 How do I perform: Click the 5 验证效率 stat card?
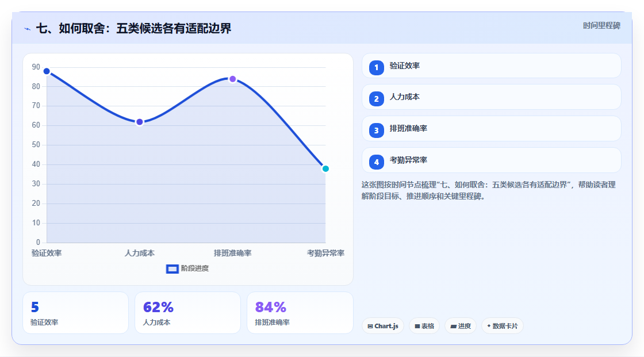pyautogui.click(x=75, y=313)
